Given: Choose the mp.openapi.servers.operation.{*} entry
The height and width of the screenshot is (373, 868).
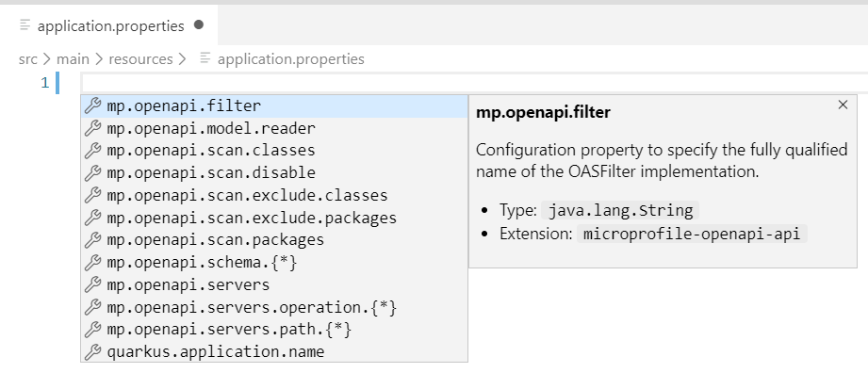Looking at the screenshot, I should pyautogui.click(x=274, y=307).
